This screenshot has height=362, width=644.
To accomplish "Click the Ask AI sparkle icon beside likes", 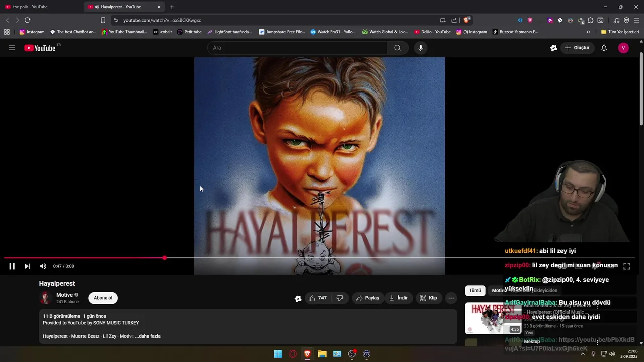I will [x=298, y=298].
